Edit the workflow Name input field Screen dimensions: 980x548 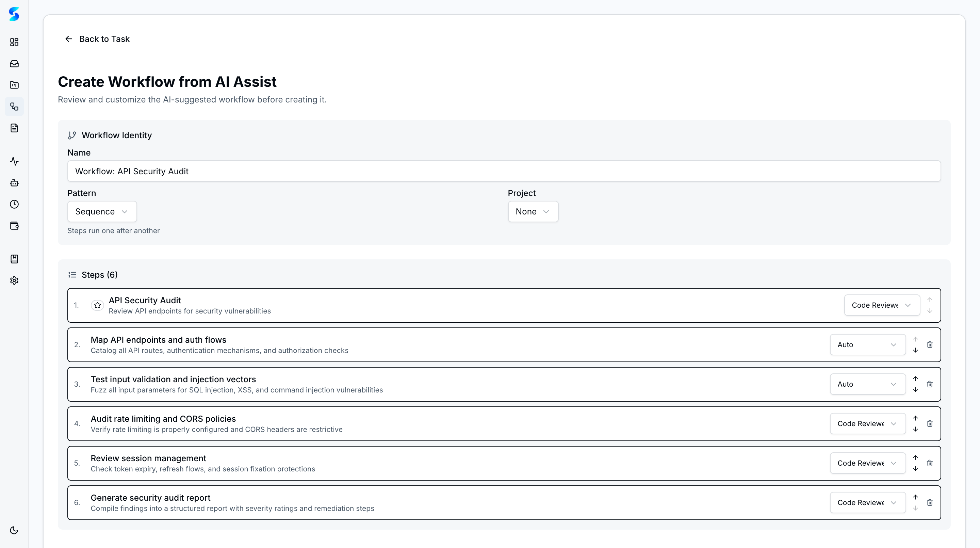504,171
